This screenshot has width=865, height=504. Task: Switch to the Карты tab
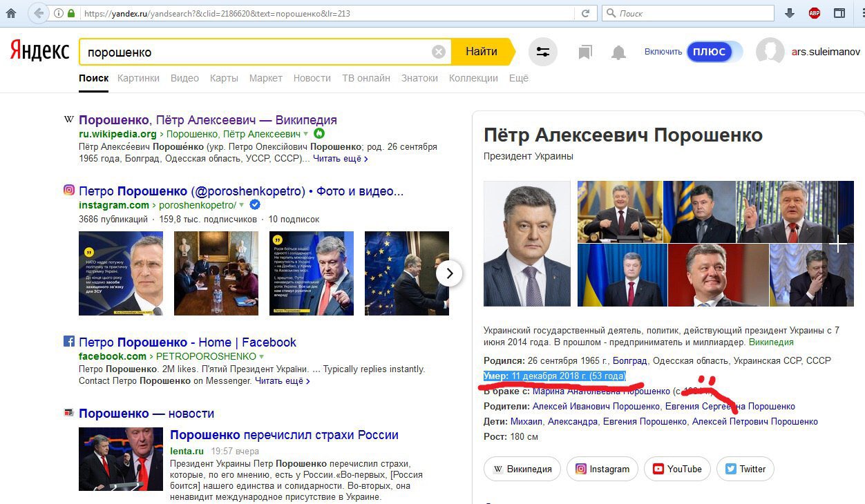(224, 78)
